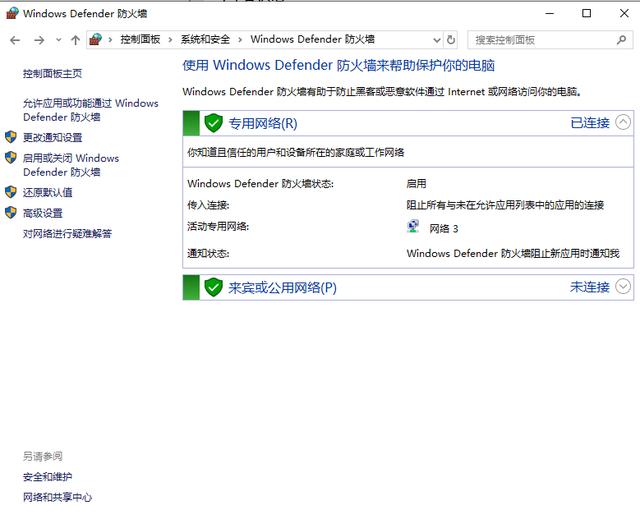640x519 pixels.
Task: Click the shield icon beside 还原默认值
Action: coord(11,192)
